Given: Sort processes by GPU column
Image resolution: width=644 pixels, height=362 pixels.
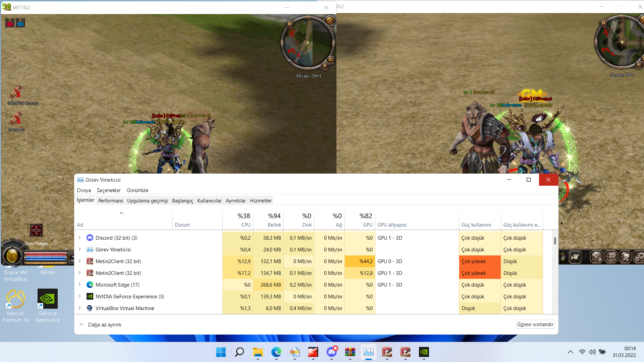Looking at the screenshot, I should 360,220.
